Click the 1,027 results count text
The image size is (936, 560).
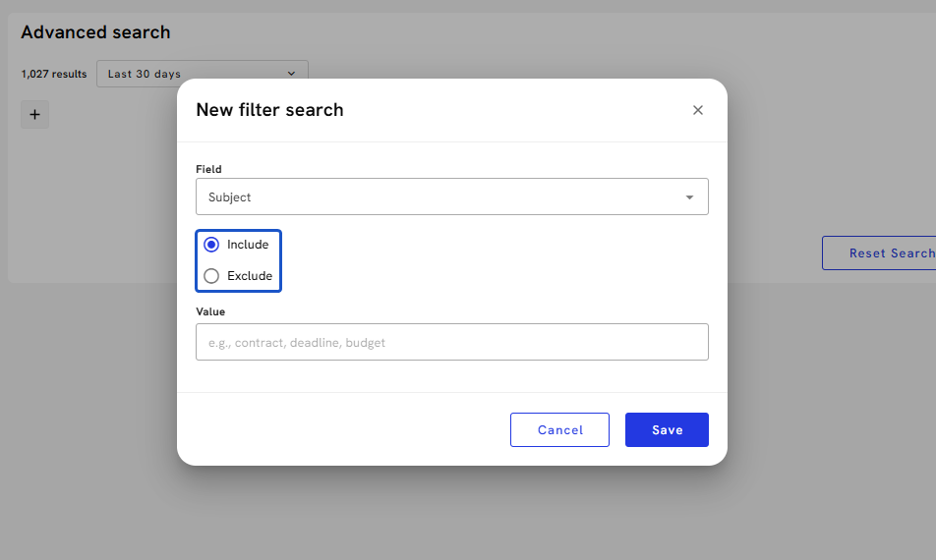(54, 74)
